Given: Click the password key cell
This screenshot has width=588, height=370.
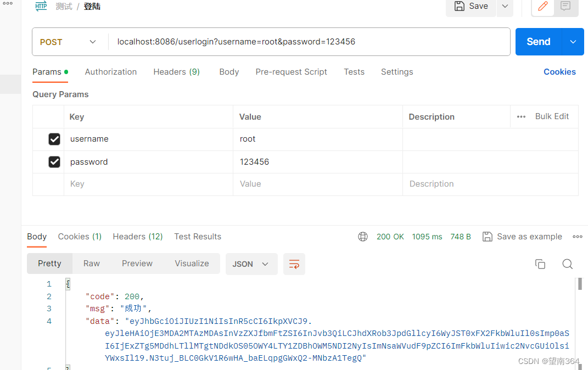Looking at the screenshot, I should click(x=148, y=162).
